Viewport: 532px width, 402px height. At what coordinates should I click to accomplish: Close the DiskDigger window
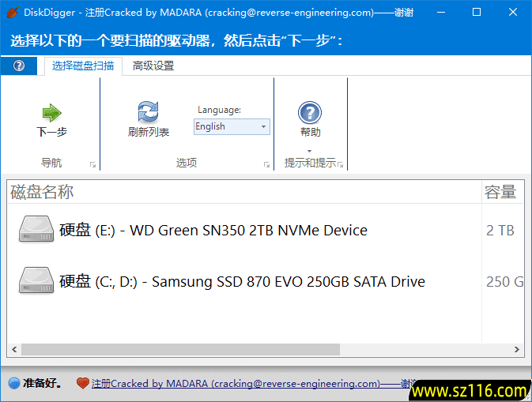(513, 12)
